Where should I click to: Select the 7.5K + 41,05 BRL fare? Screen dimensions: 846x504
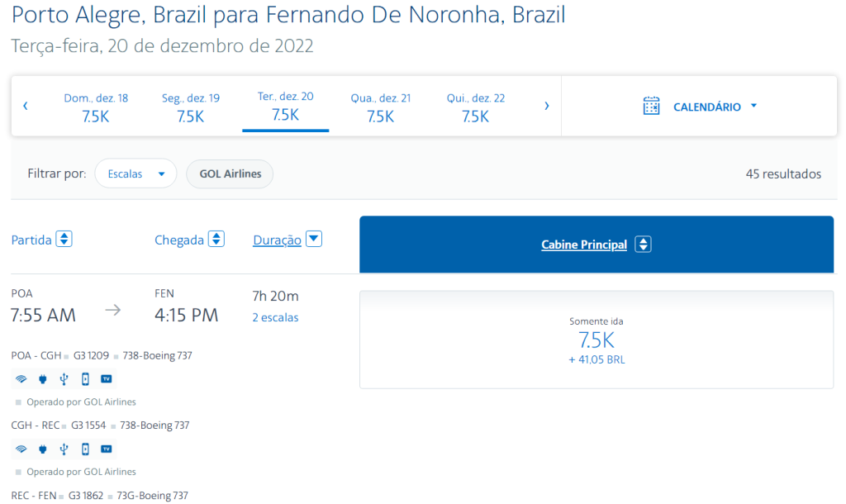tap(596, 340)
